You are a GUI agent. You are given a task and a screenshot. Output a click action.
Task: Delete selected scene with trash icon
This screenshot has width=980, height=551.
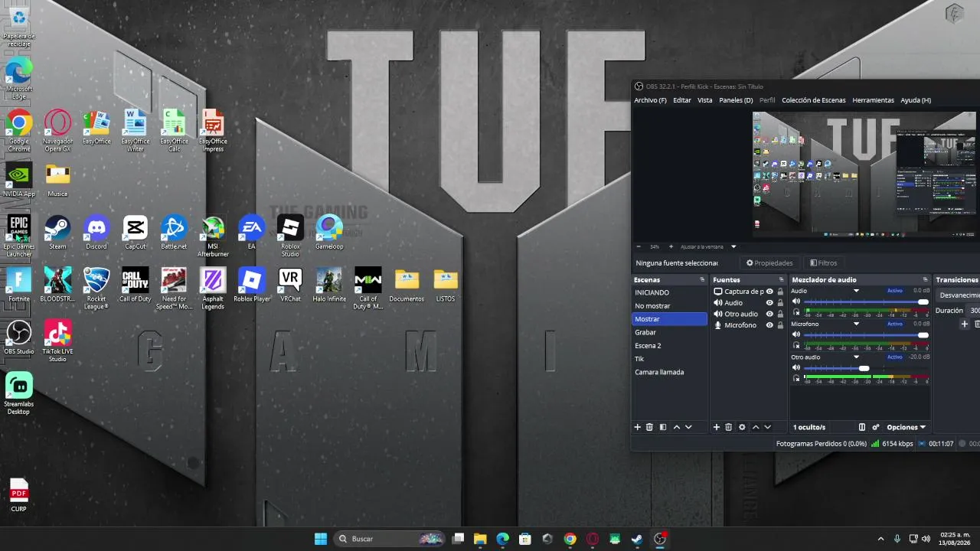coord(649,427)
